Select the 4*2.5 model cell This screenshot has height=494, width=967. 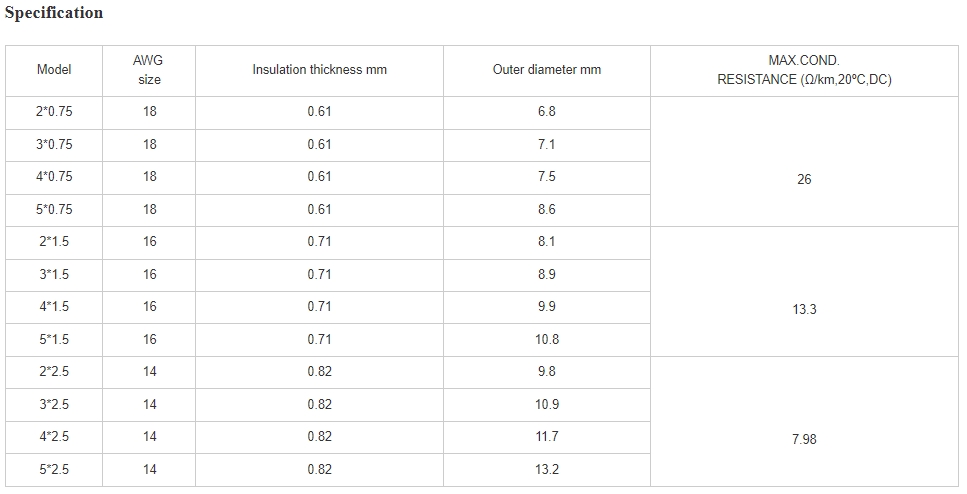54,437
